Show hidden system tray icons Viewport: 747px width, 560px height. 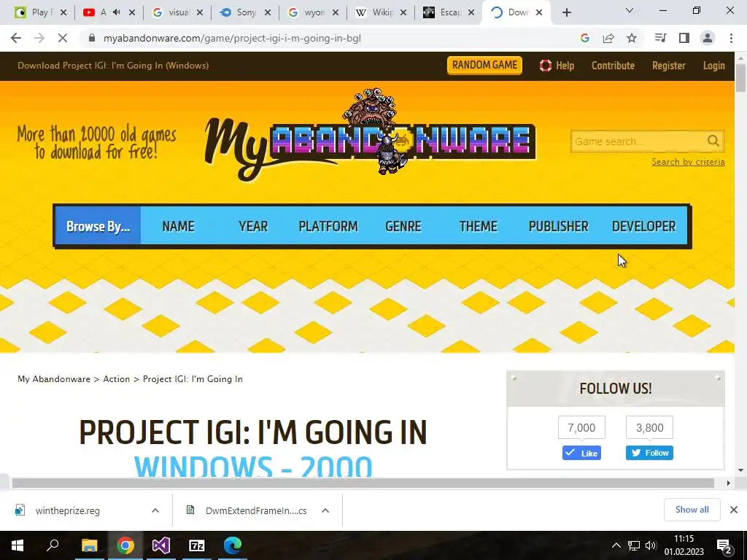tap(616, 545)
